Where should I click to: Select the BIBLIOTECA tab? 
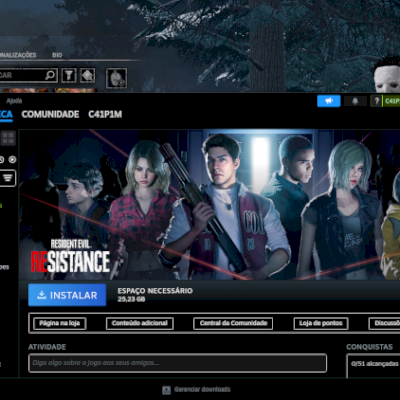coord(6,114)
